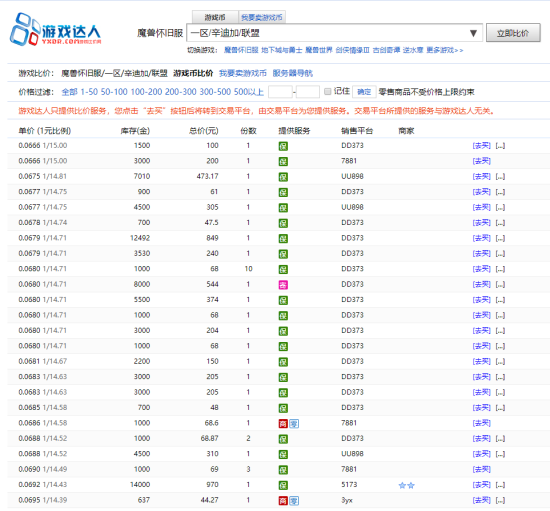The width and height of the screenshot is (550, 511).
Task: Filter prices by the 100-200 range
Action: tap(146, 92)
